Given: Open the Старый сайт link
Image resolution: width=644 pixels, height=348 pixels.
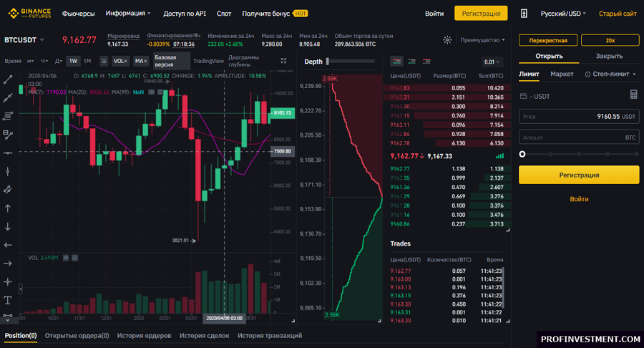Looking at the screenshot, I should [618, 14].
